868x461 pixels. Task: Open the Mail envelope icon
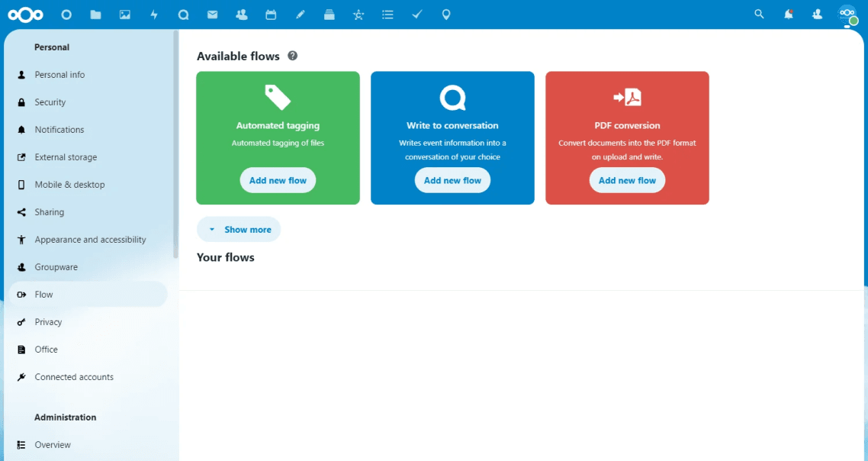point(212,15)
